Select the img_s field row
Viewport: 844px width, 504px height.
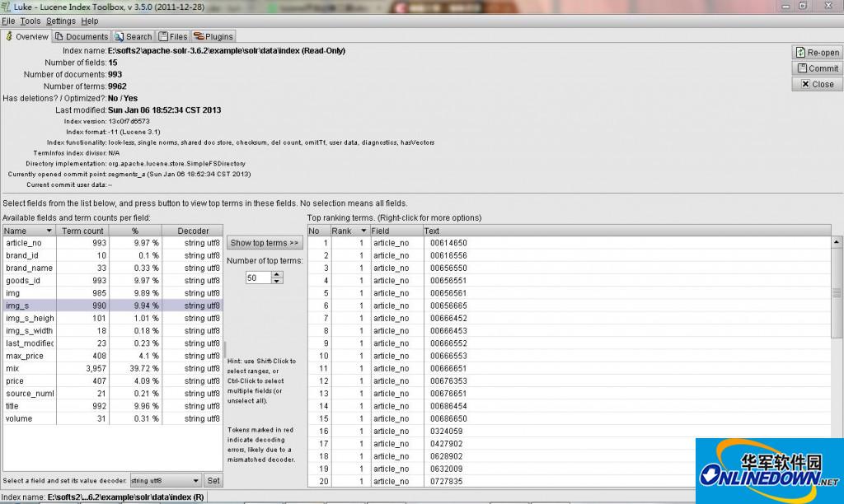coord(112,306)
